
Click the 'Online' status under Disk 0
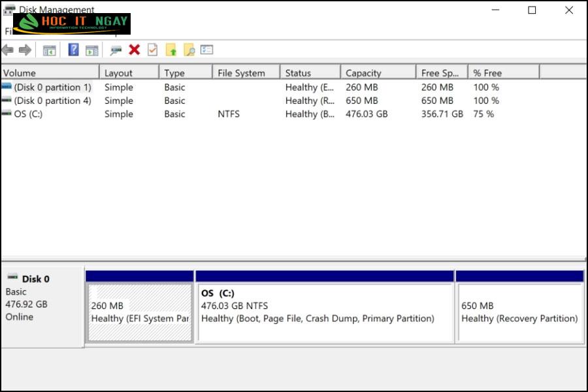pos(19,317)
